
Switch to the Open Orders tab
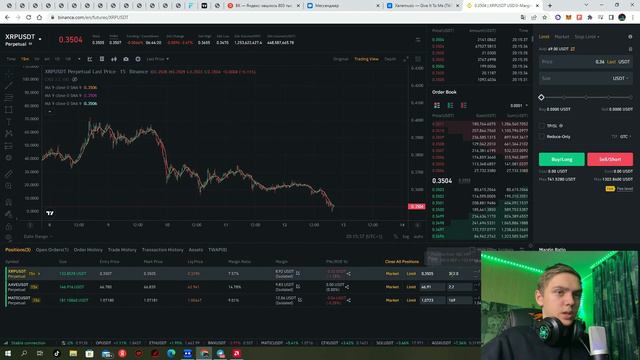coord(52,250)
